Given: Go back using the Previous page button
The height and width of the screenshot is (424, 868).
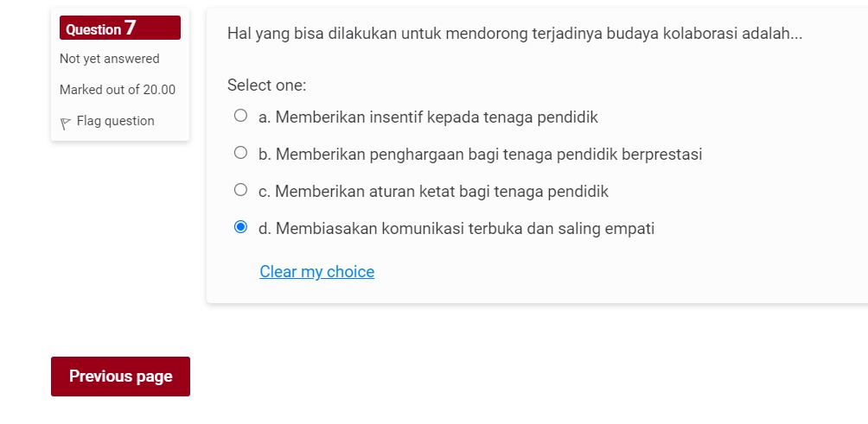Looking at the screenshot, I should tap(121, 377).
